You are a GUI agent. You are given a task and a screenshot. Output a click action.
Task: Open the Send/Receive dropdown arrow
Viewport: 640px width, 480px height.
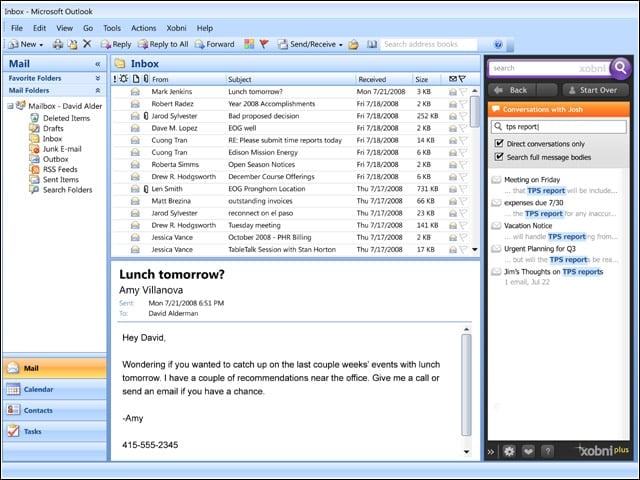[x=341, y=45]
